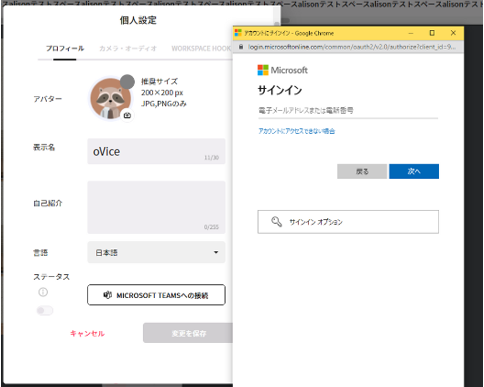The height and width of the screenshot is (387, 484).
Task: Click MICROSOFT TEAMSへの接続 button
Action: [156, 295]
